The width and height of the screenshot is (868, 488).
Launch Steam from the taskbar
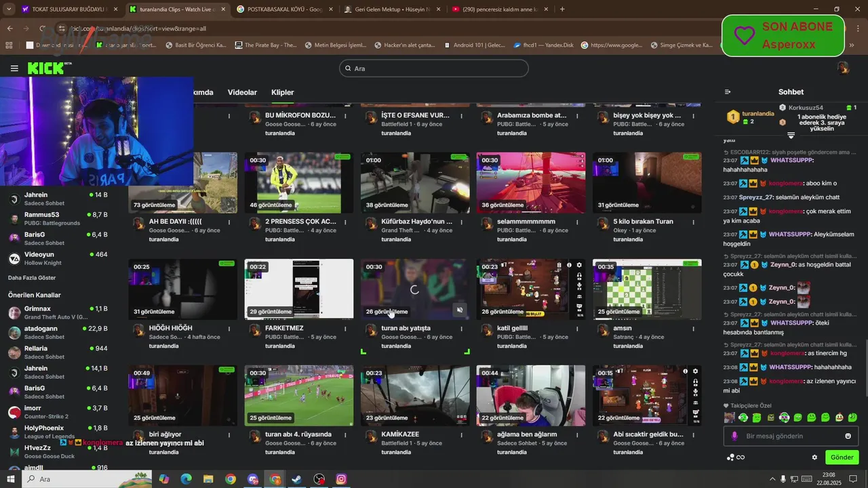pyautogui.click(x=296, y=479)
